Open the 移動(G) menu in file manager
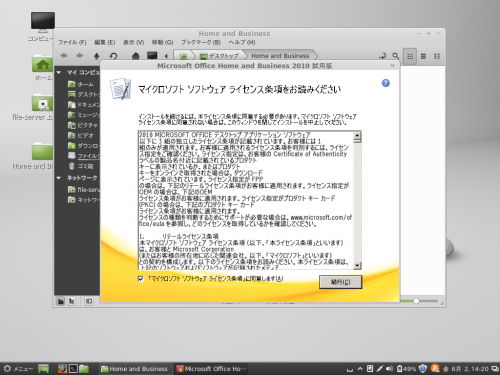 (162, 42)
